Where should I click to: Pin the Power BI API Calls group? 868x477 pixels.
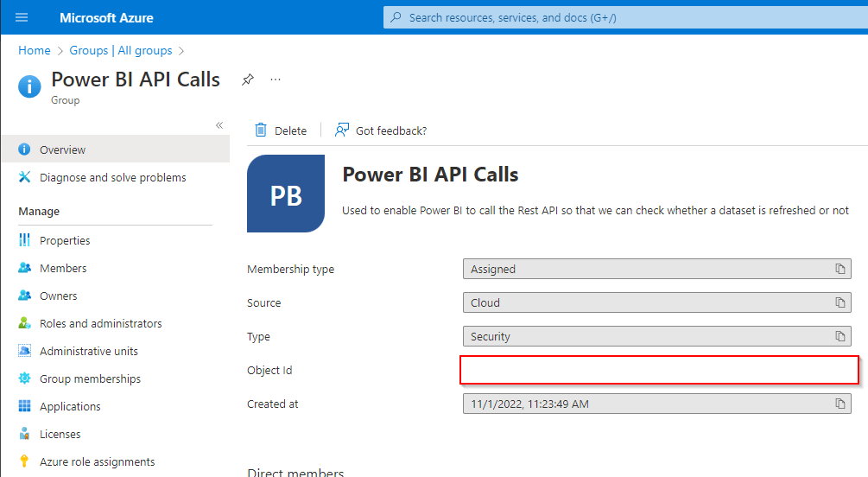tap(248, 79)
